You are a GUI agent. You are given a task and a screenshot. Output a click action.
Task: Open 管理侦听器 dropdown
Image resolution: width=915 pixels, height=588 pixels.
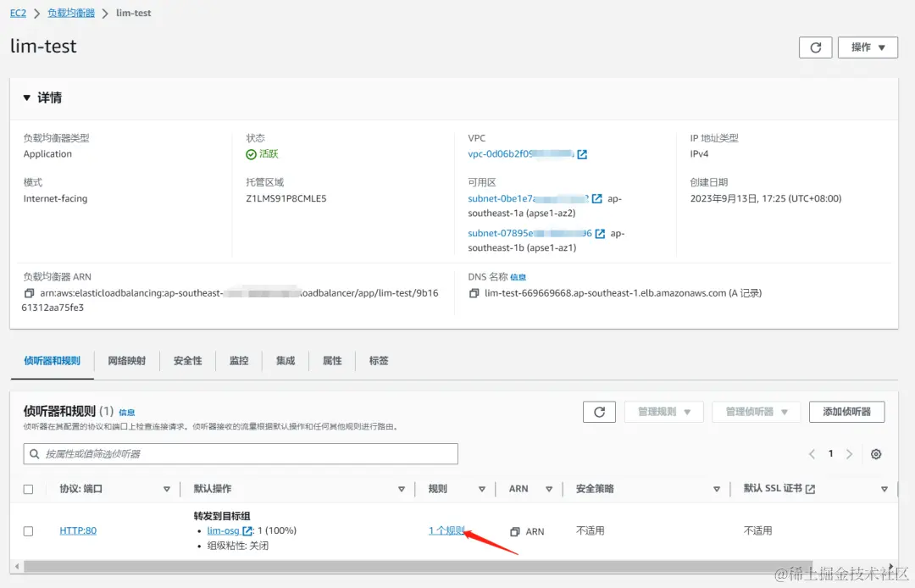(757, 412)
